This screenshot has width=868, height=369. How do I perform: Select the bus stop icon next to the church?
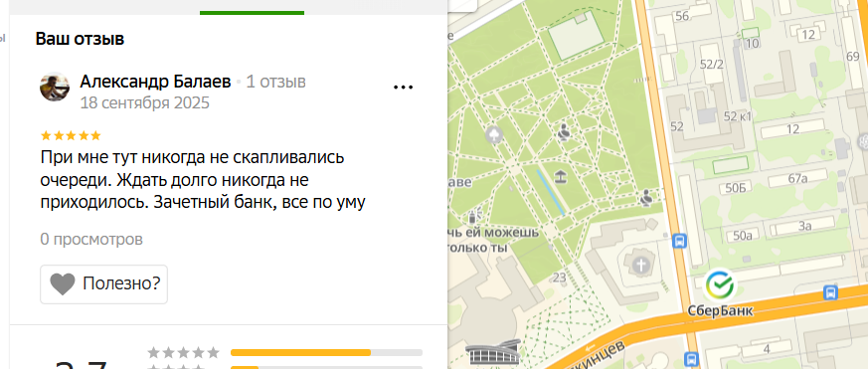pyautogui.click(x=679, y=241)
